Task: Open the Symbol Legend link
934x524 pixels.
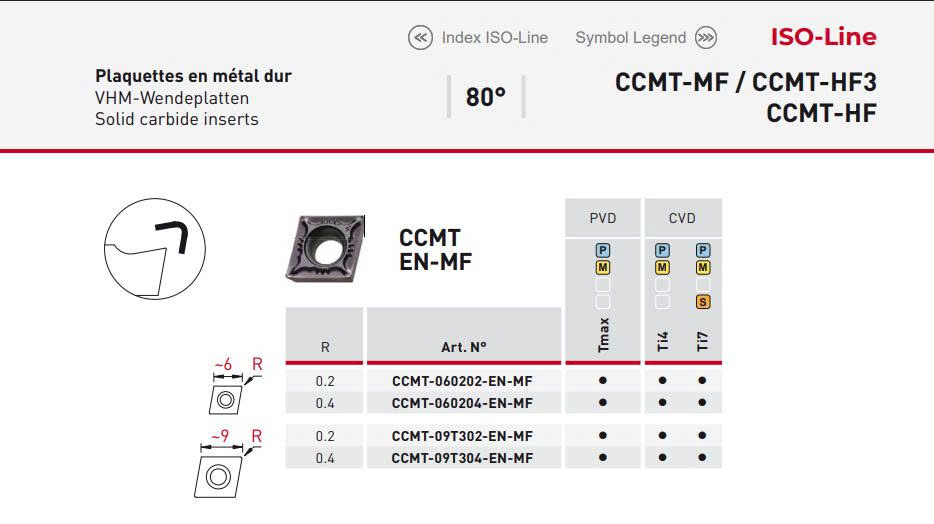Action: [x=630, y=38]
